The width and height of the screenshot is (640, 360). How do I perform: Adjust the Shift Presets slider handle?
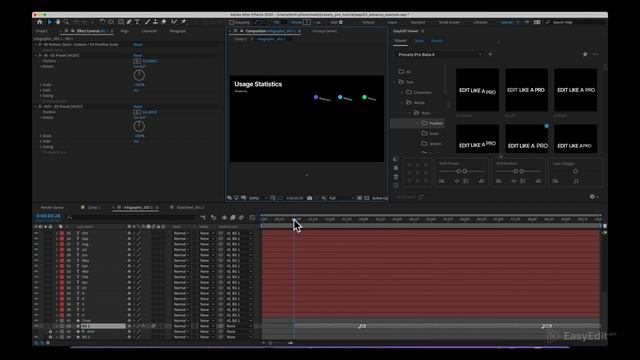pos(459,171)
